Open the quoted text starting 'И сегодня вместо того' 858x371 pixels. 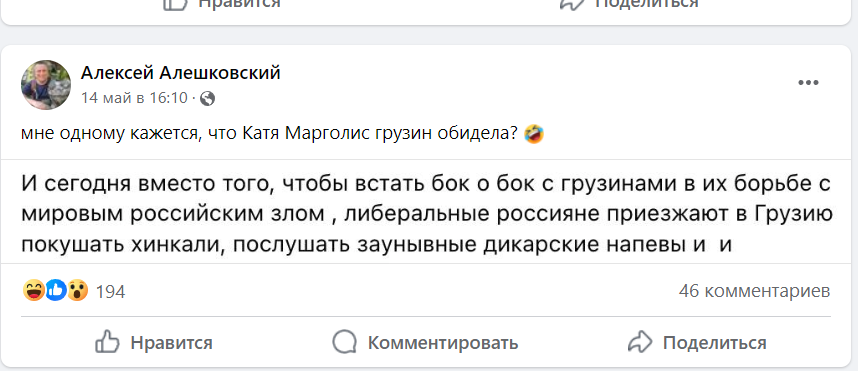pyautogui.click(x=427, y=213)
